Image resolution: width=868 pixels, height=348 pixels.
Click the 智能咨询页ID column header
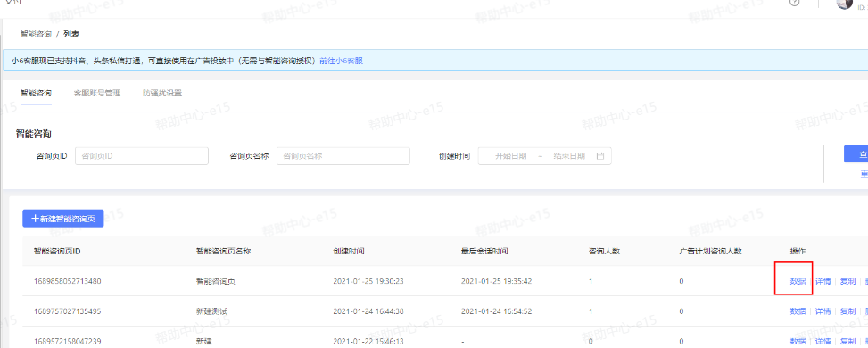pyautogui.click(x=58, y=251)
